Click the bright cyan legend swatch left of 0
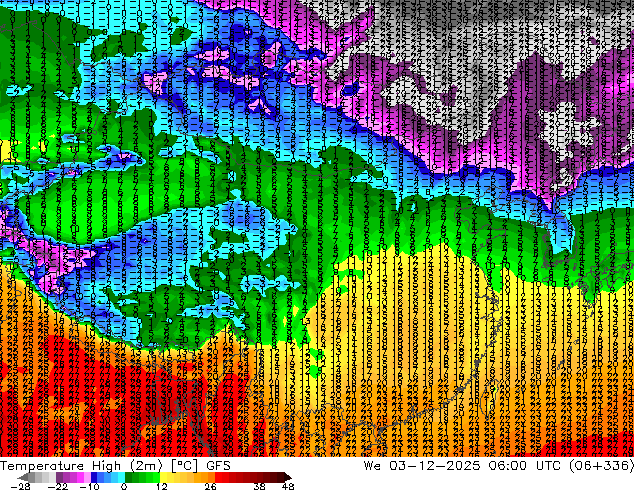634x490 pixels. tap(121, 477)
